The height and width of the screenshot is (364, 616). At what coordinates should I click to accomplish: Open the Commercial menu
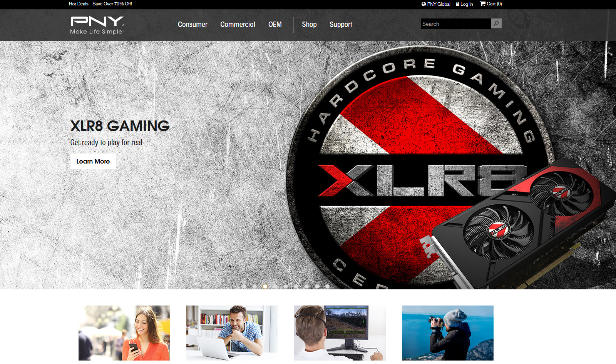coord(238,25)
